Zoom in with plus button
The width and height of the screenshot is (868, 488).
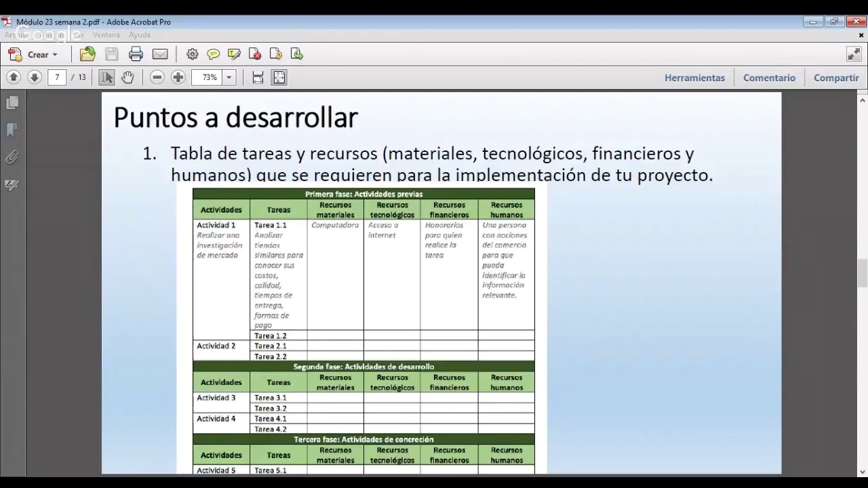[178, 77]
